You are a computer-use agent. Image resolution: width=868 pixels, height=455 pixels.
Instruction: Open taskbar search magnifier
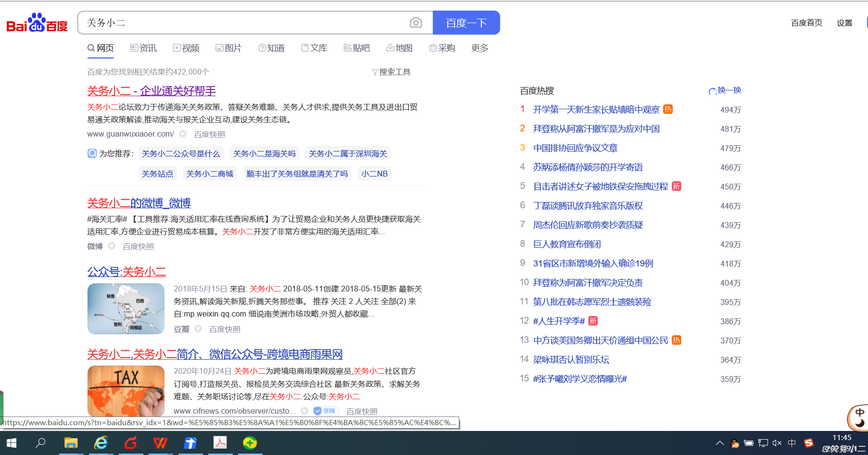click(40, 443)
